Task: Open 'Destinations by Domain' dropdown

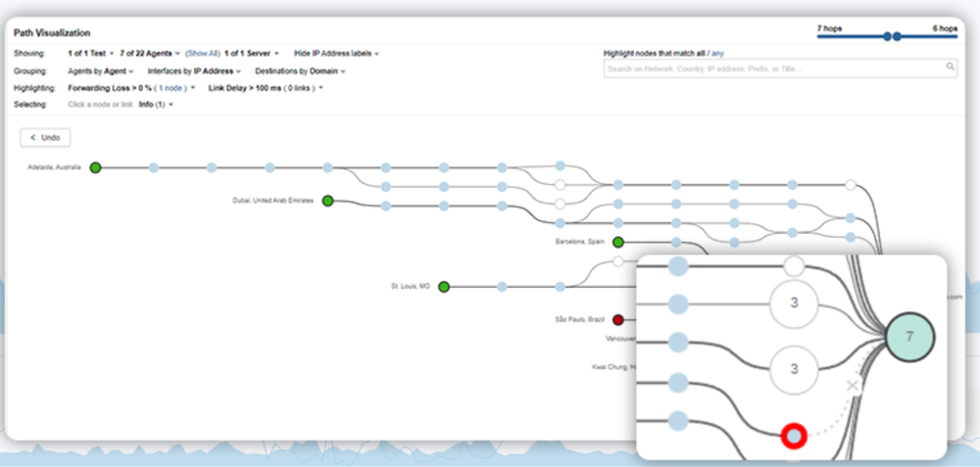Action: (300, 71)
